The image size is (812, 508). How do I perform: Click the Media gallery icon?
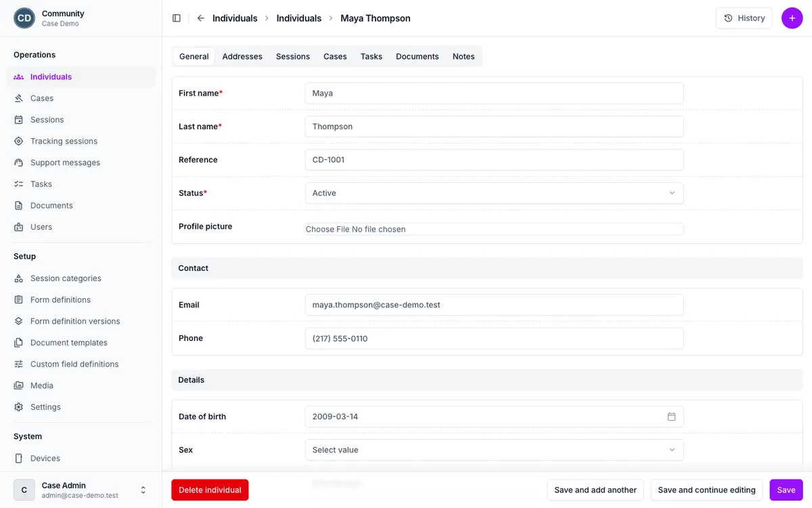[x=18, y=385]
